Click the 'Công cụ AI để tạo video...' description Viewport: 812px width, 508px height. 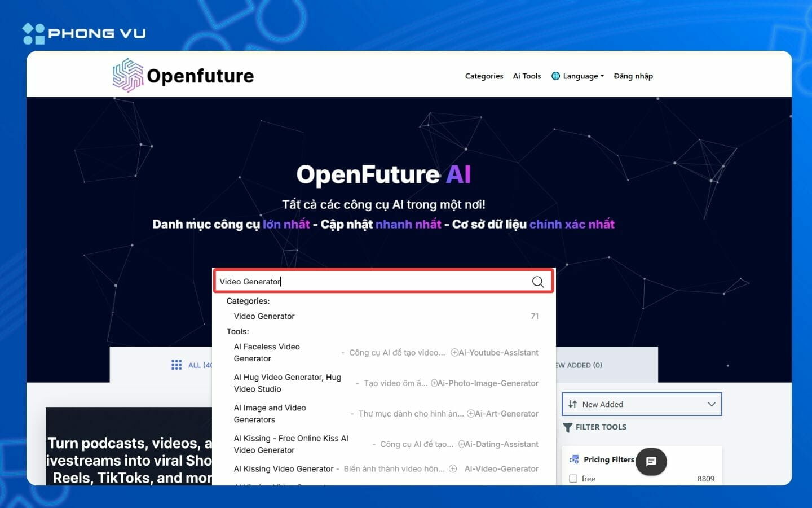[397, 353]
